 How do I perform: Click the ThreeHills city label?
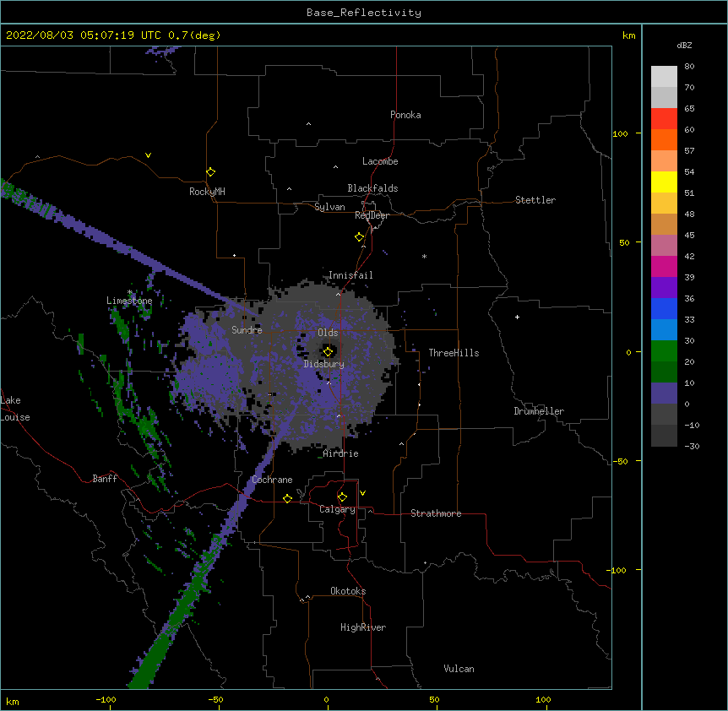pyautogui.click(x=454, y=353)
